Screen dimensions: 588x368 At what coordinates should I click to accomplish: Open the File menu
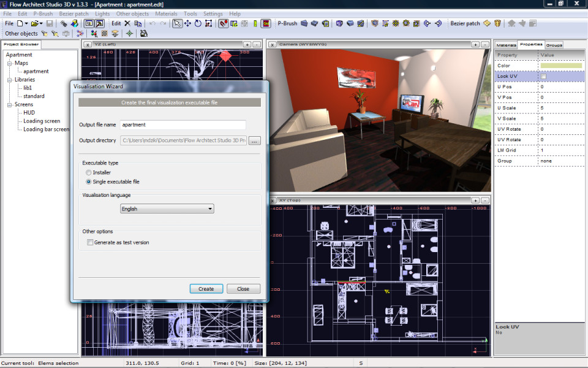pos(7,14)
